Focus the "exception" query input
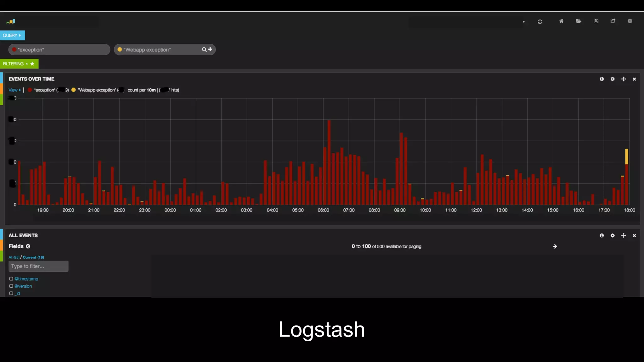The image size is (644, 362). pos(59,50)
